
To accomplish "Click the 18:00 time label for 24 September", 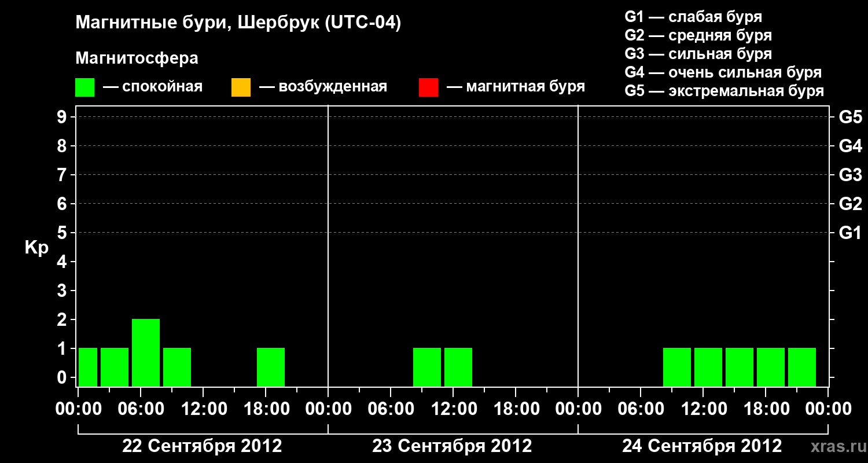I will coord(766,409).
